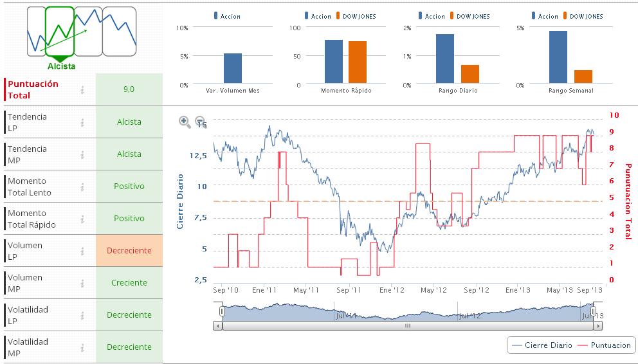This screenshot has width=638, height=364.
Task: Open info icon for Puntuación Total
Action: point(82,90)
